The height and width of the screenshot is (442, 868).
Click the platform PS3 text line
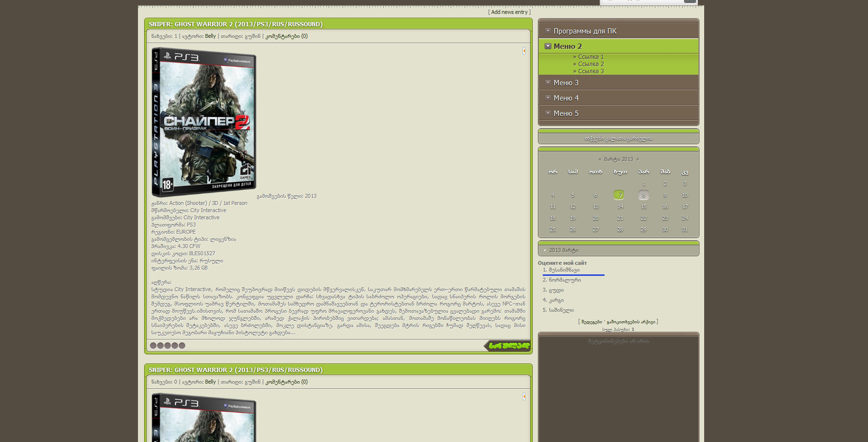(173, 225)
